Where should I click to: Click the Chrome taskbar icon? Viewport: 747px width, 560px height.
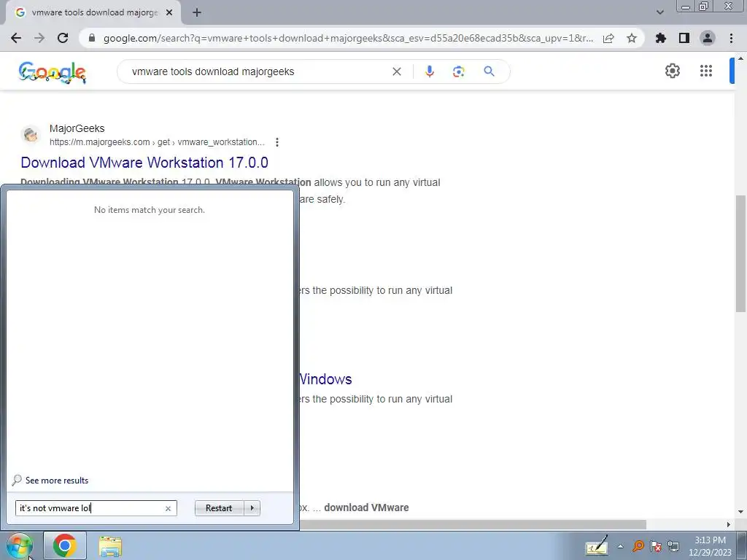65,545
